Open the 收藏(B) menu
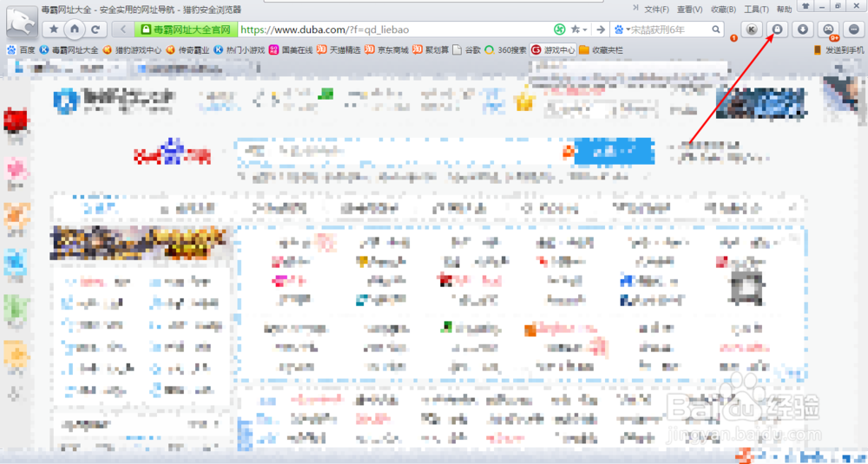The image size is (868, 464). [723, 10]
